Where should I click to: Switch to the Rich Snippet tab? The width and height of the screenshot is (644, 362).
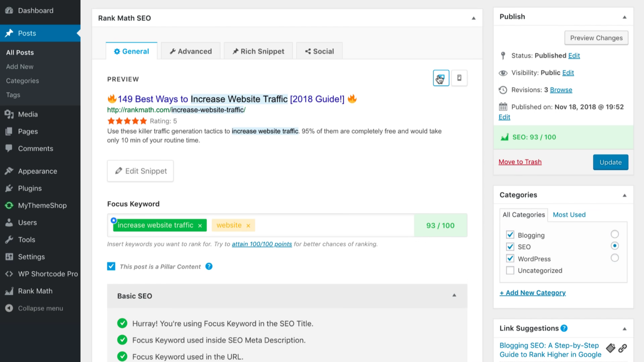(x=258, y=51)
